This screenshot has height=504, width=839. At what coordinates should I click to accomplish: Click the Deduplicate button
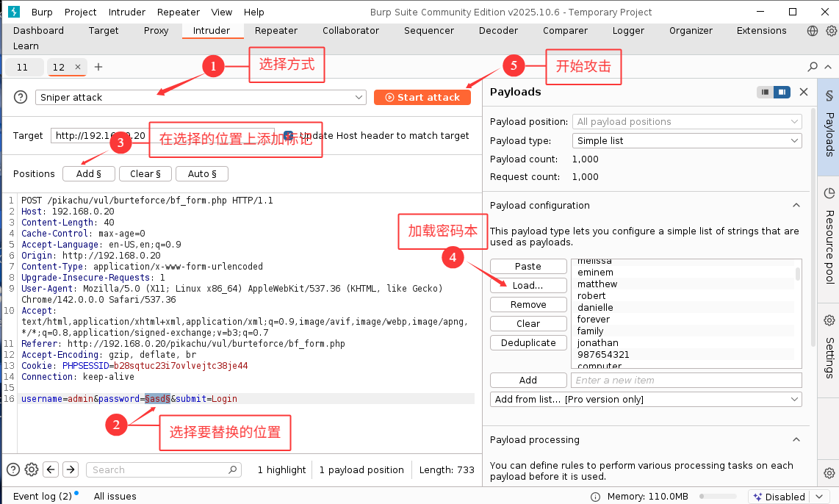528,343
